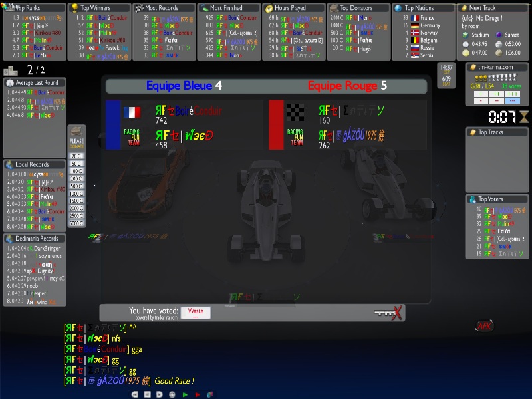This screenshot has height=399, width=532.
Task: Vote single minus on tm-karma
Action: click(481, 101)
